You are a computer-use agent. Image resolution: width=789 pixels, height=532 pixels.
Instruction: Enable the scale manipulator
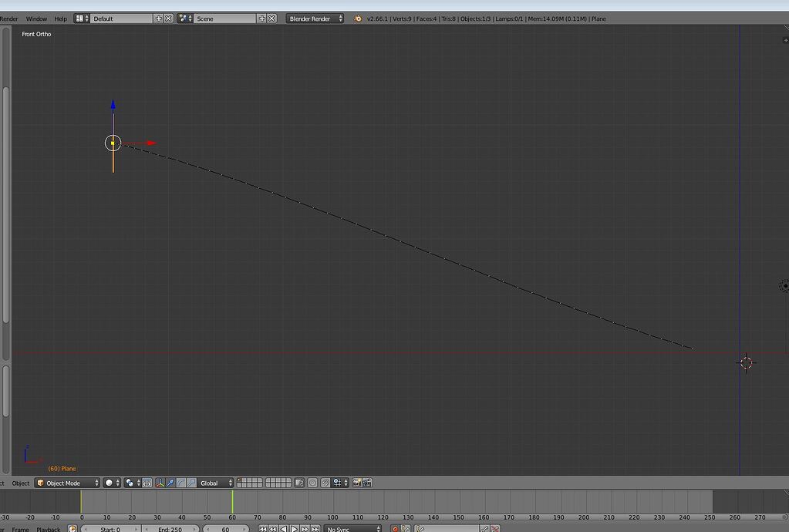[192, 483]
